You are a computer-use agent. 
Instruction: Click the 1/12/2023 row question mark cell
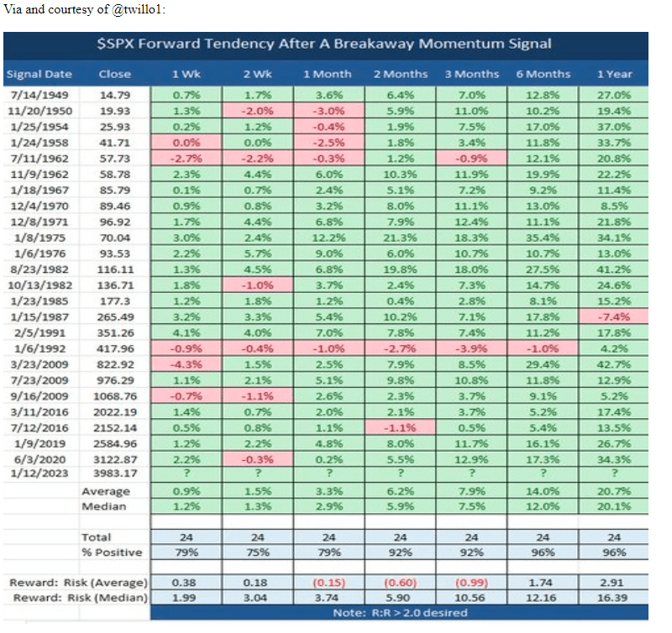coord(186,473)
